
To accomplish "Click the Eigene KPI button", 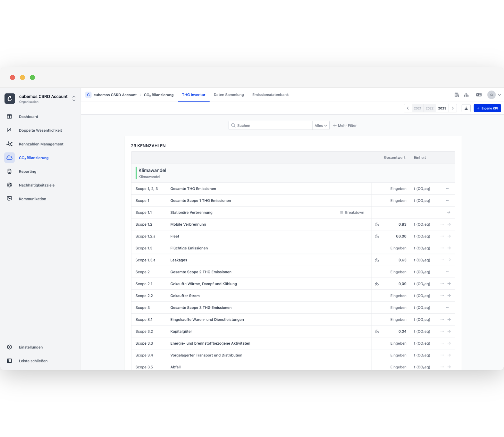I will click(487, 108).
